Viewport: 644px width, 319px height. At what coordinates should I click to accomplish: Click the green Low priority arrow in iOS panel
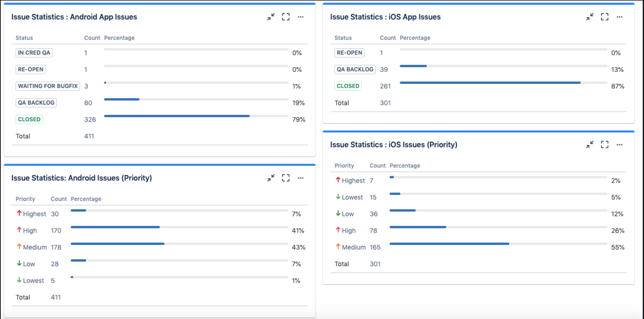[x=338, y=213]
